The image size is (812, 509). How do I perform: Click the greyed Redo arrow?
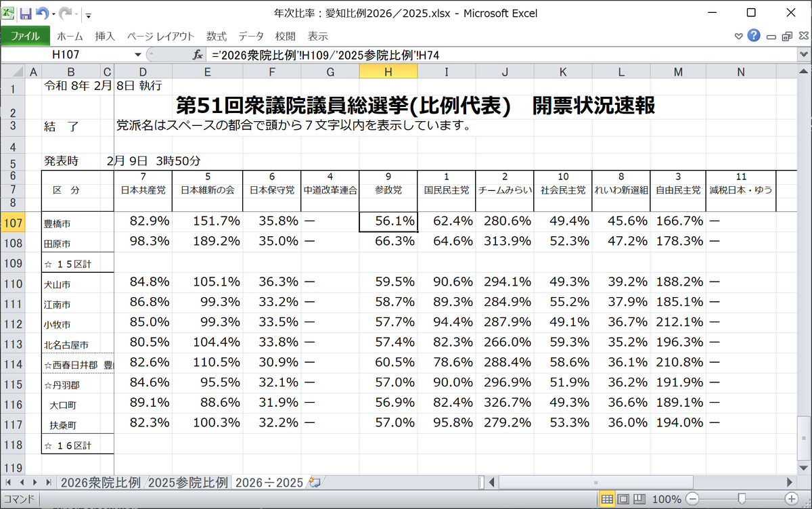coord(66,13)
